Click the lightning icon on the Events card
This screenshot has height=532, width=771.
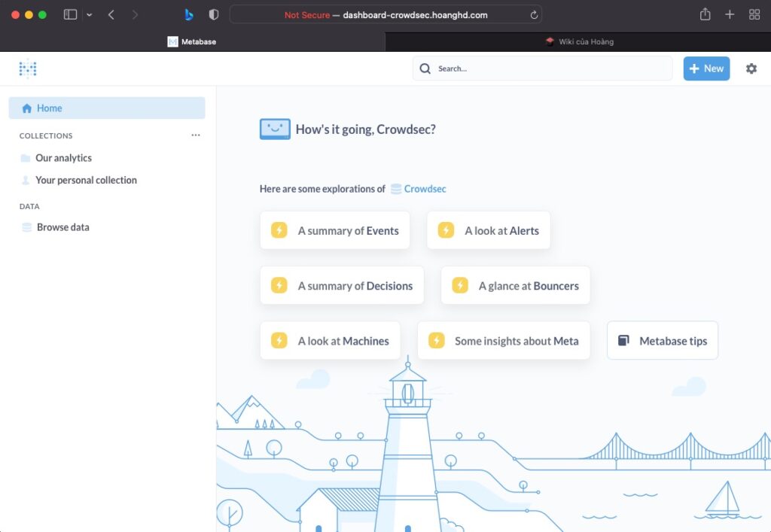(279, 230)
